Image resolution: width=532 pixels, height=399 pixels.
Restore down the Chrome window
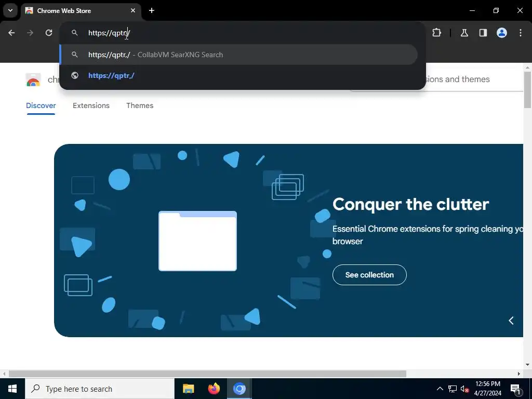(496, 10)
